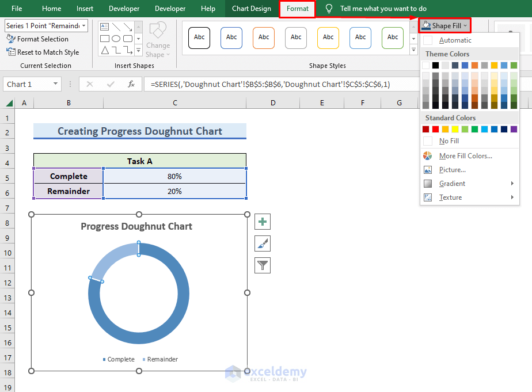
Task: Select the Arrow tool in Insert Shapes
Action: coord(127,27)
